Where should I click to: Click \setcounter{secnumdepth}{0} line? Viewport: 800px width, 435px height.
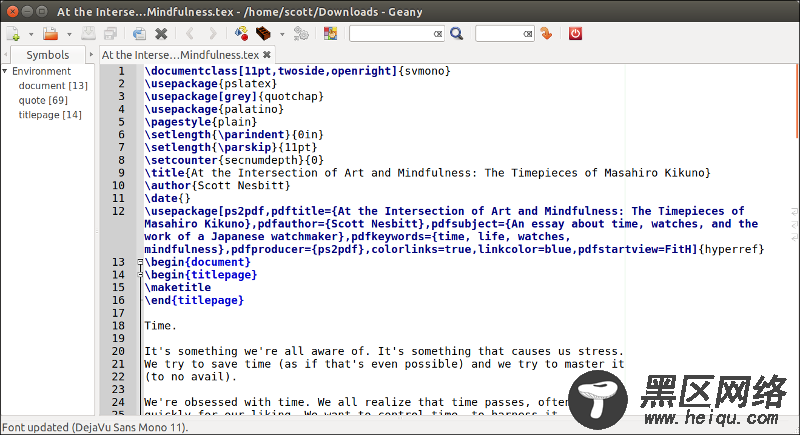(x=234, y=160)
